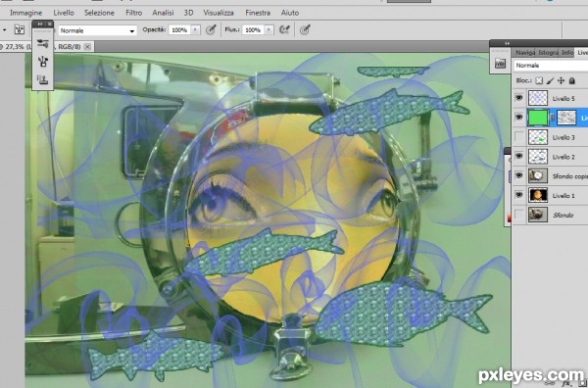Click the green fill color swatch thumbnail

538,118
